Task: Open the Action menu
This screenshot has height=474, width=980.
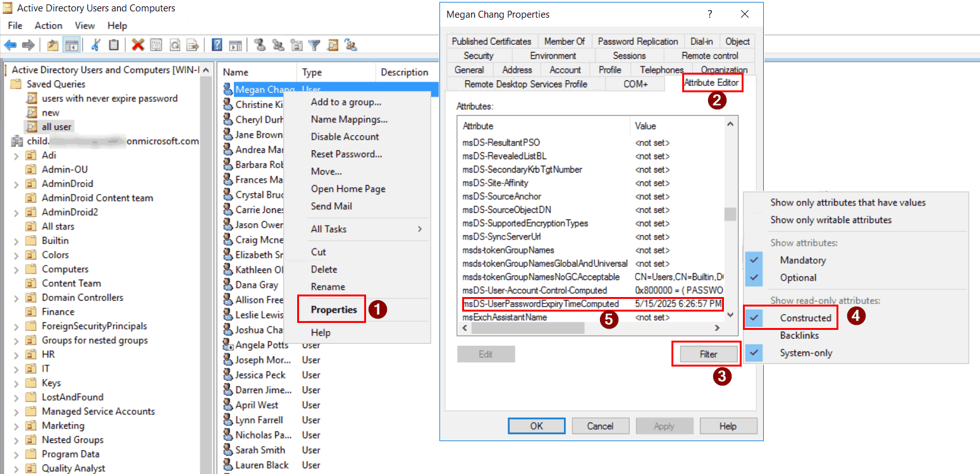Action: [48, 25]
